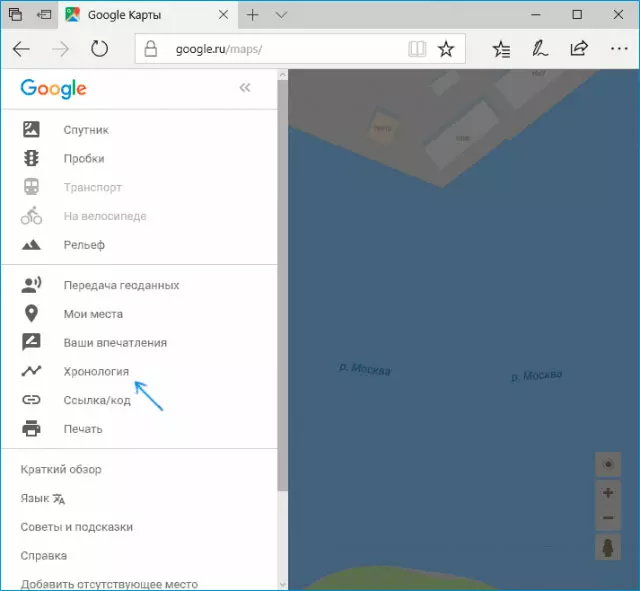The height and width of the screenshot is (591, 640).
Task: Collapse the side menu with double chevron
Action: pos(246,88)
